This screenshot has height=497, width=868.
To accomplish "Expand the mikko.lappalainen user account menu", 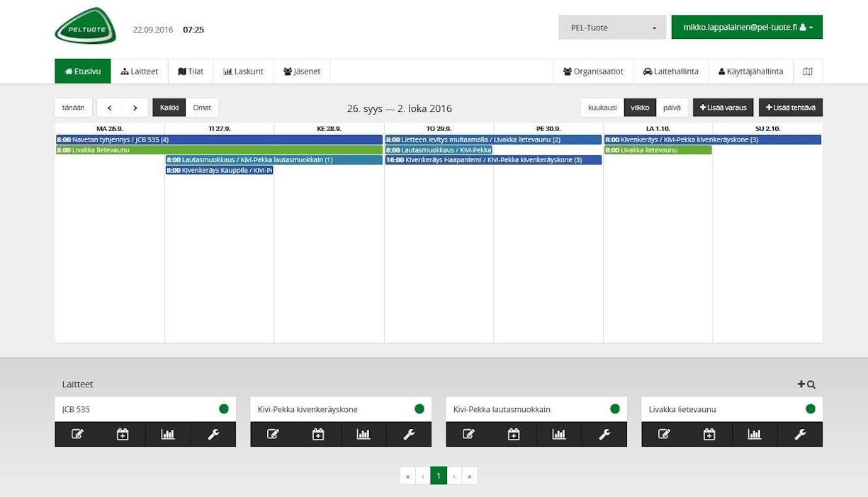I will [747, 28].
